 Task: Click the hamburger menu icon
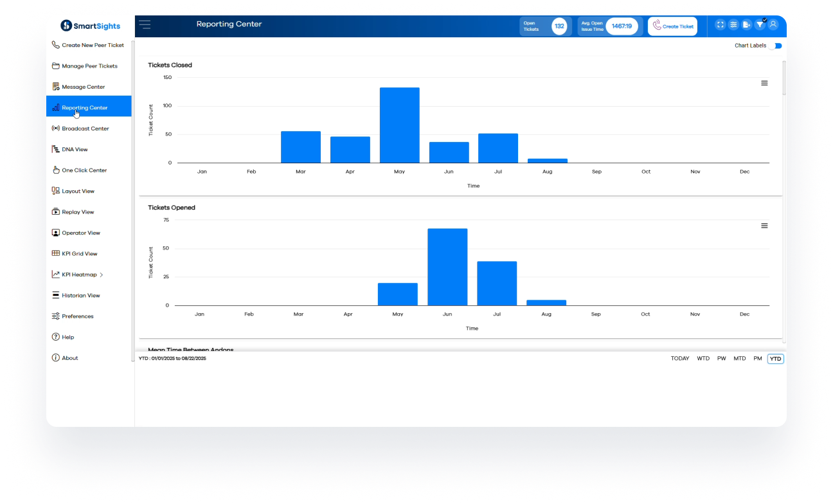coord(145,25)
